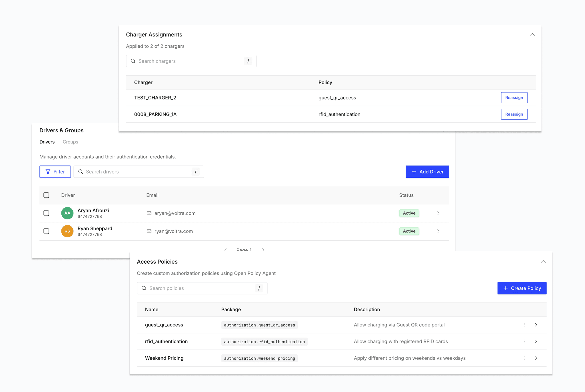Click the aryan@voltra.com email address
Screen dimensions: 585x392
[x=175, y=213]
